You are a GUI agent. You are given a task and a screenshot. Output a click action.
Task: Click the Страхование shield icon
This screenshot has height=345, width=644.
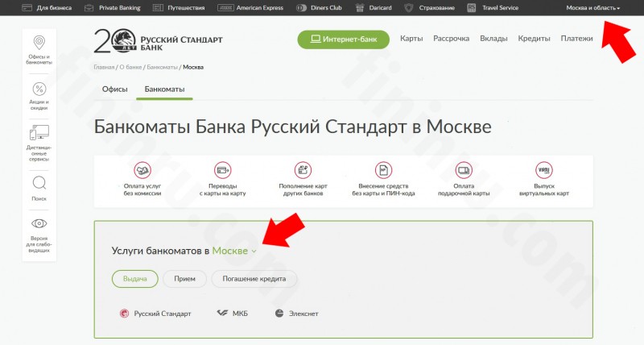[x=409, y=7]
